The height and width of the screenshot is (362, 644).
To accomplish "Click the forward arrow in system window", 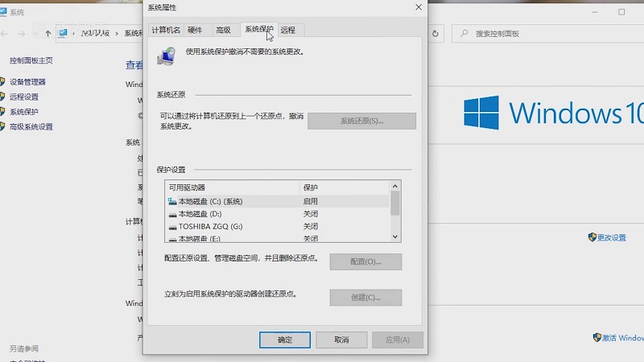I will (22, 34).
